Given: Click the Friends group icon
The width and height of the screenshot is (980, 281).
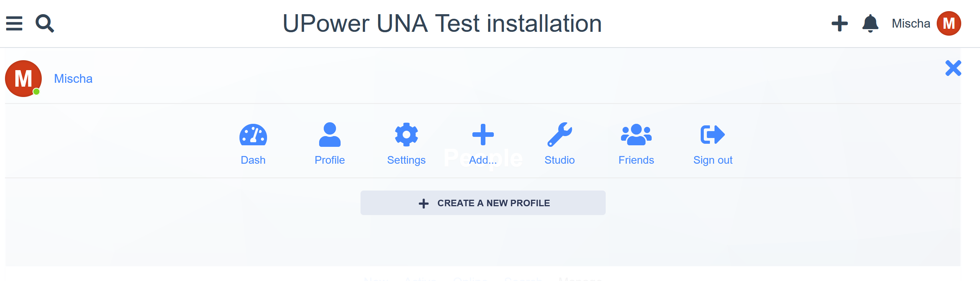Looking at the screenshot, I should tap(636, 135).
